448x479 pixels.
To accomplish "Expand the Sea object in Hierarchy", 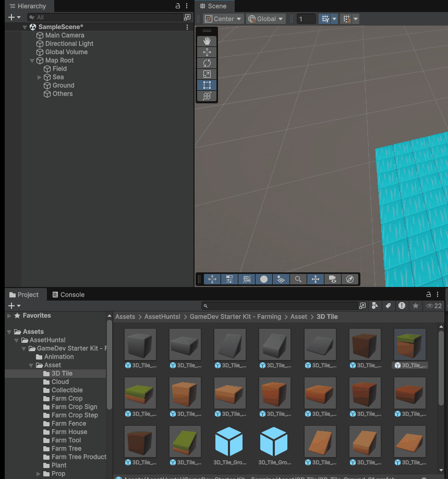I will click(40, 77).
